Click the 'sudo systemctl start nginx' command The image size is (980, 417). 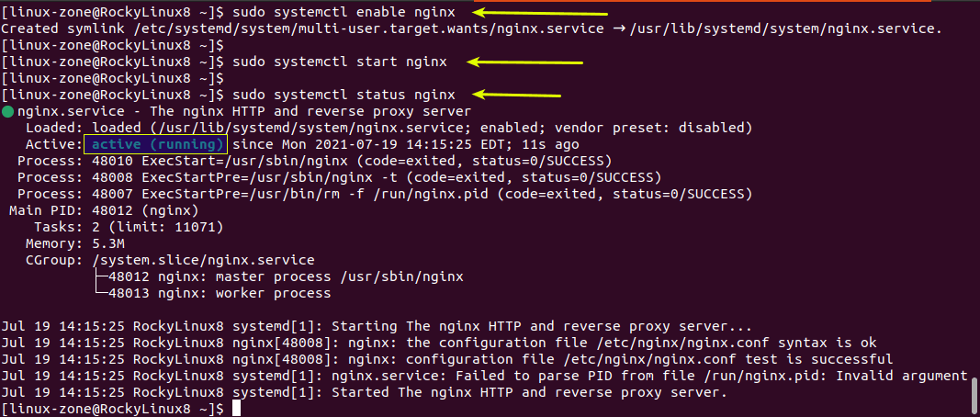coord(340,62)
